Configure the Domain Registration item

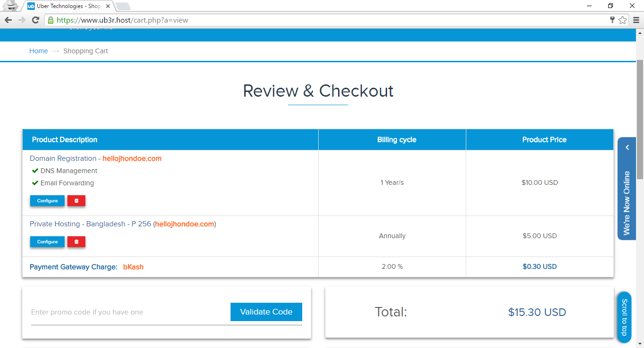[47, 201]
